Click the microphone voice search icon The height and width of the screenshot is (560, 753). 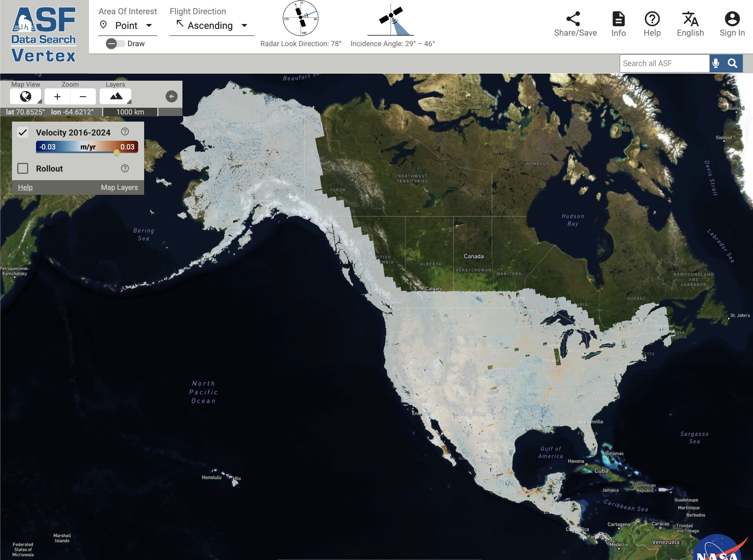coord(716,63)
